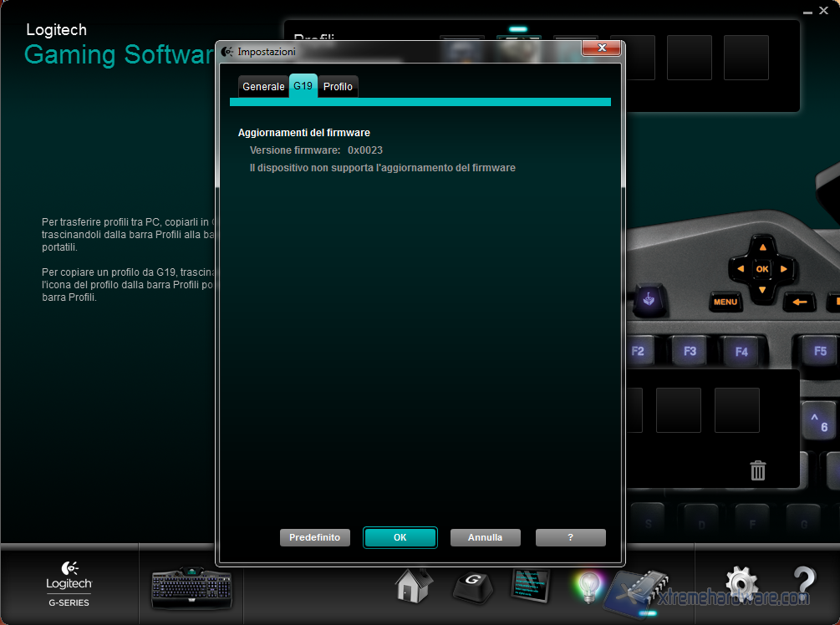
Task: Go to the Home screen icon
Action: point(414,585)
